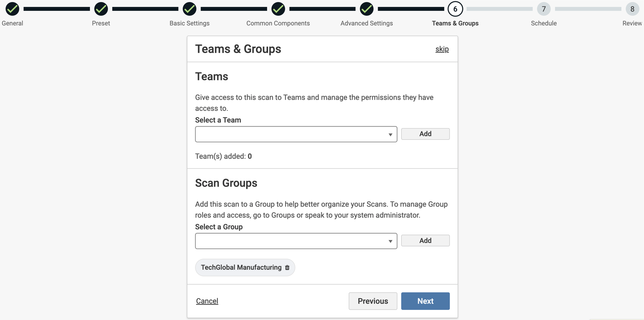This screenshot has width=644, height=320.
Task: Click the TechGlobal Manufacturing group chip
Action: [241, 268]
